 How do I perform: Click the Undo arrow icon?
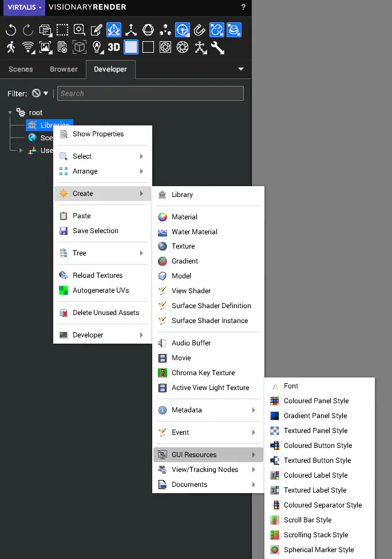click(11, 30)
